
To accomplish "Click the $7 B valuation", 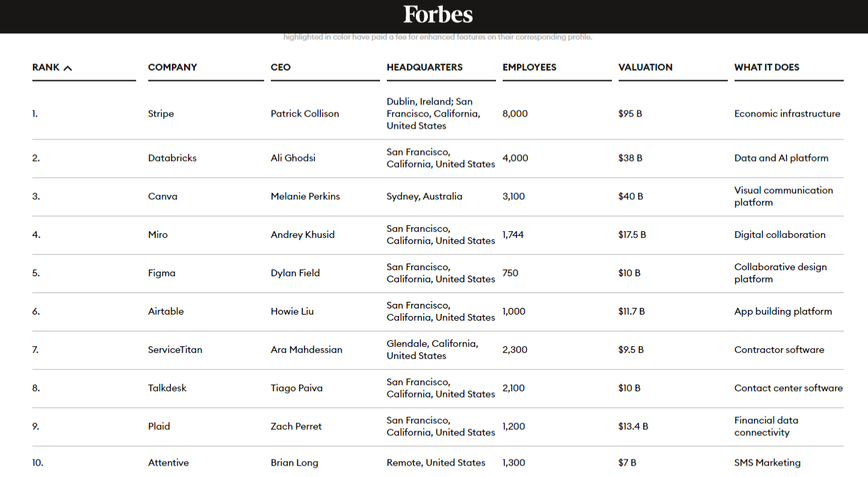I will (627, 463).
